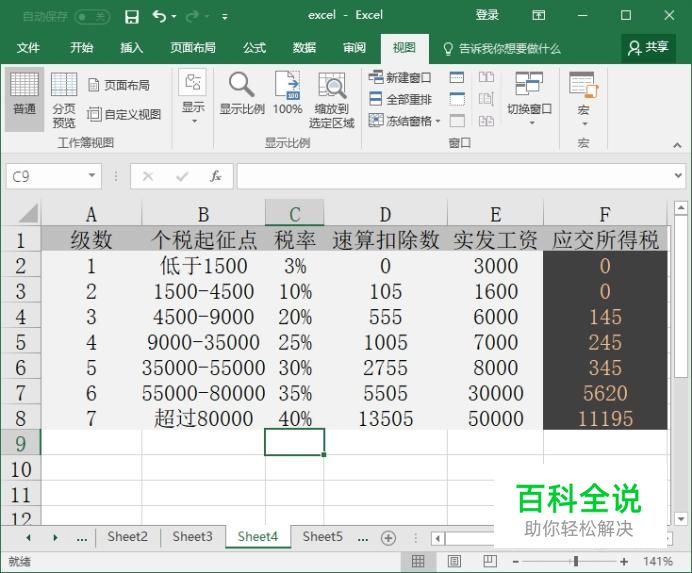
Task: Switch to the 页面布局 ribbon tab
Action: (x=193, y=48)
